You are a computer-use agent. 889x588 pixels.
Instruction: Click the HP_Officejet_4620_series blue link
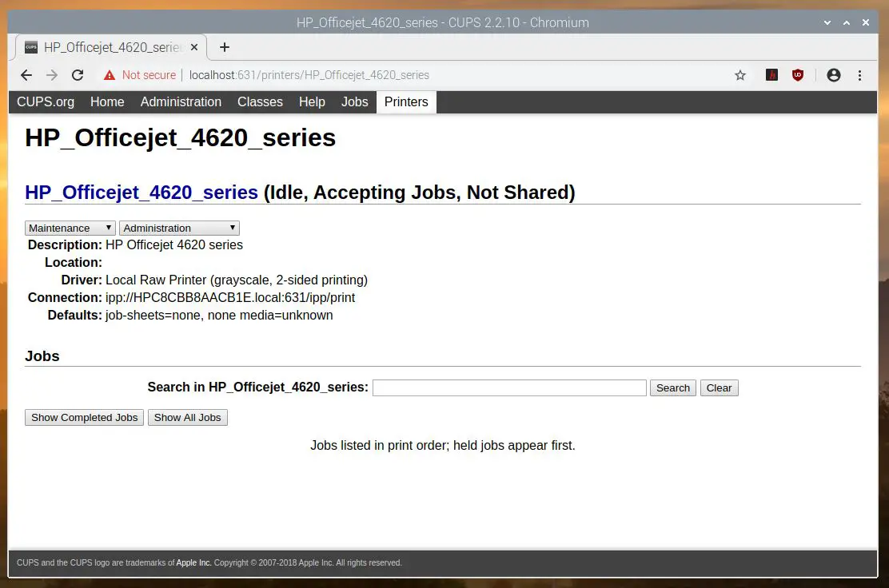pos(142,193)
